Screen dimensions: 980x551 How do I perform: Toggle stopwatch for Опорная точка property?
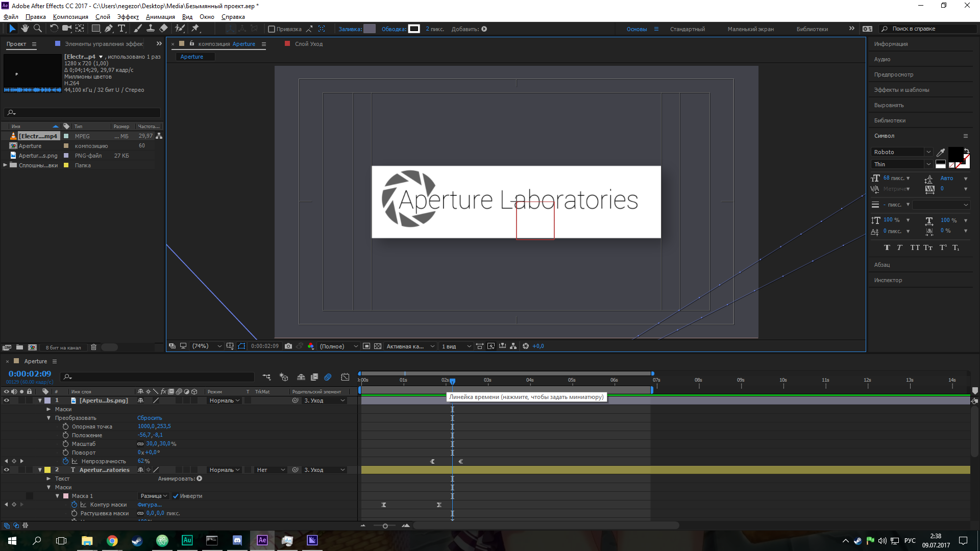tap(65, 427)
